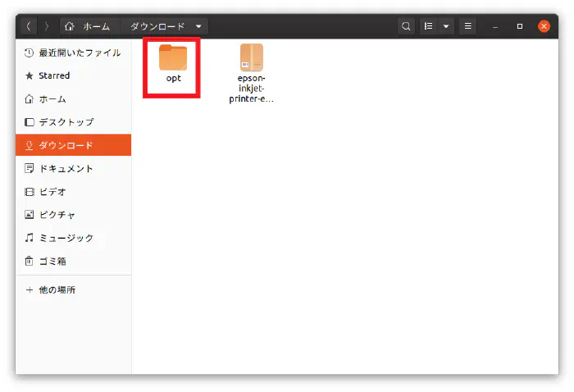Screen dimensions: 574x392
Task: Open ゴミ箱 trash in sidebar
Action: pyautogui.click(x=52, y=261)
